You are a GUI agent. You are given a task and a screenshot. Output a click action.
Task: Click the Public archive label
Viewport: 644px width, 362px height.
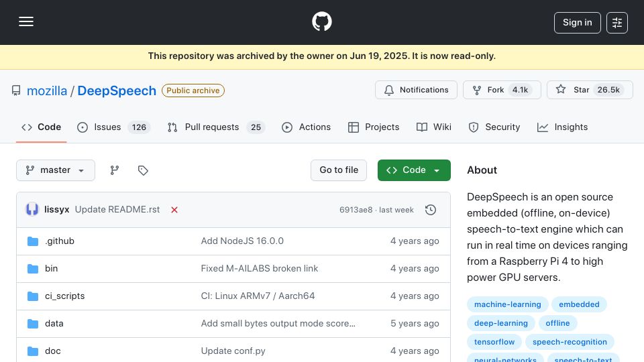[x=193, y=90]
